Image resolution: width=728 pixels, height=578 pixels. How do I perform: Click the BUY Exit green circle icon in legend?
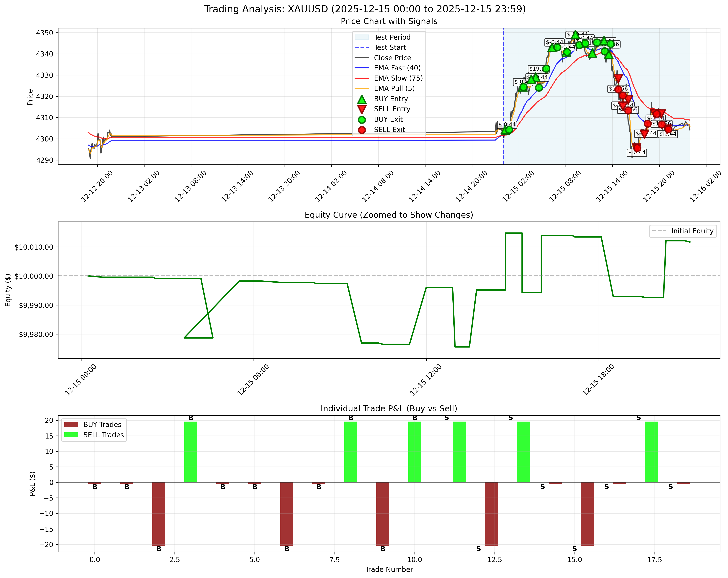click(362, 120)
